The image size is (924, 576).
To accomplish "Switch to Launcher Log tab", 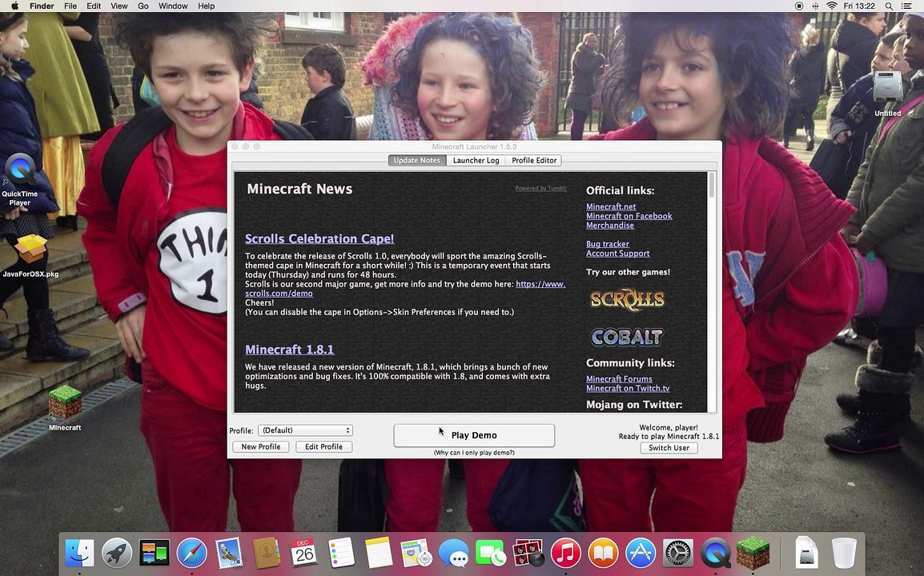I will pyautogui.click(x=476, y=160).
